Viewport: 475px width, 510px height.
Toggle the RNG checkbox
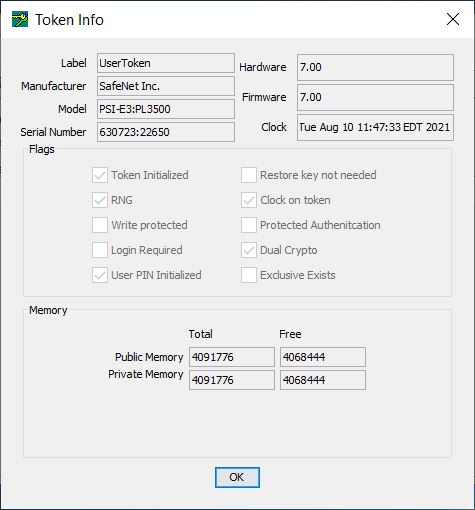(100, 200)
